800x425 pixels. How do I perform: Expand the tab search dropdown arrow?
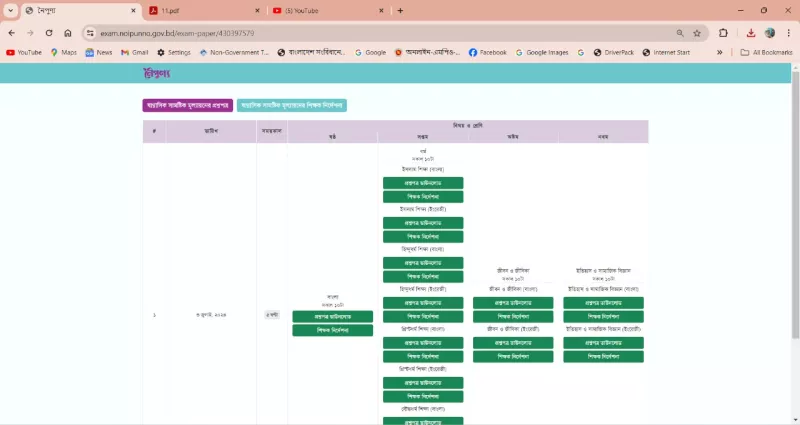10,10
